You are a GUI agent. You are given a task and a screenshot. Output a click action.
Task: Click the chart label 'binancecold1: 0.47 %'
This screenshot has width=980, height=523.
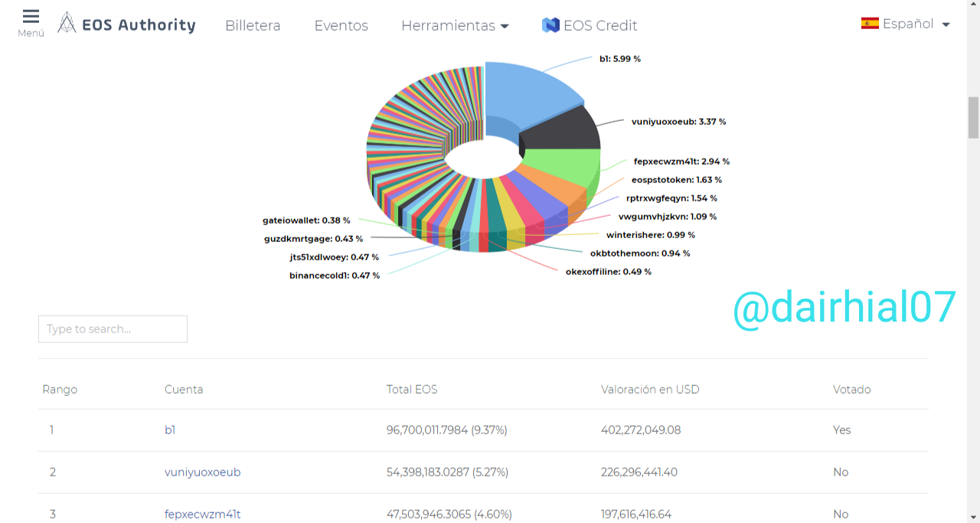point(335,276)
